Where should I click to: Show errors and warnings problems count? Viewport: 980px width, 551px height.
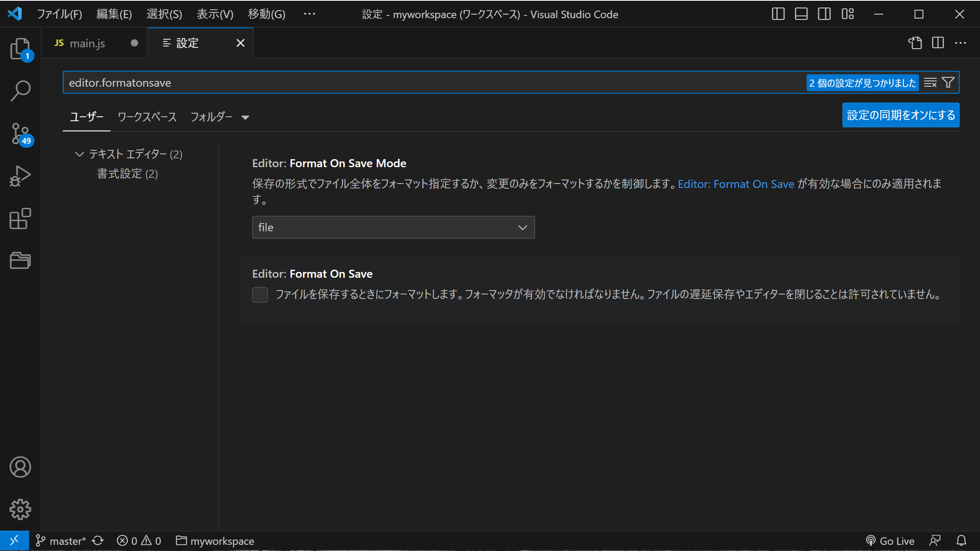139,541
